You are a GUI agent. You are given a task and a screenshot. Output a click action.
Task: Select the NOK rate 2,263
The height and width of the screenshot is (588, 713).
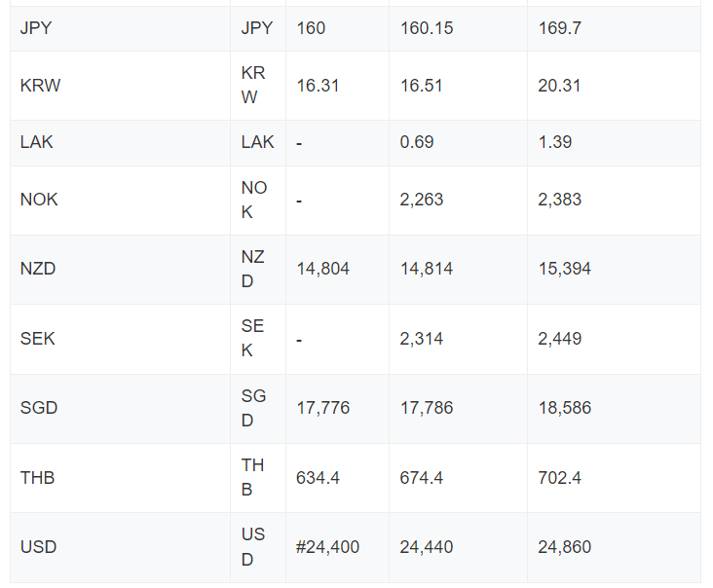pyautogui.click(x=421, y=200)
